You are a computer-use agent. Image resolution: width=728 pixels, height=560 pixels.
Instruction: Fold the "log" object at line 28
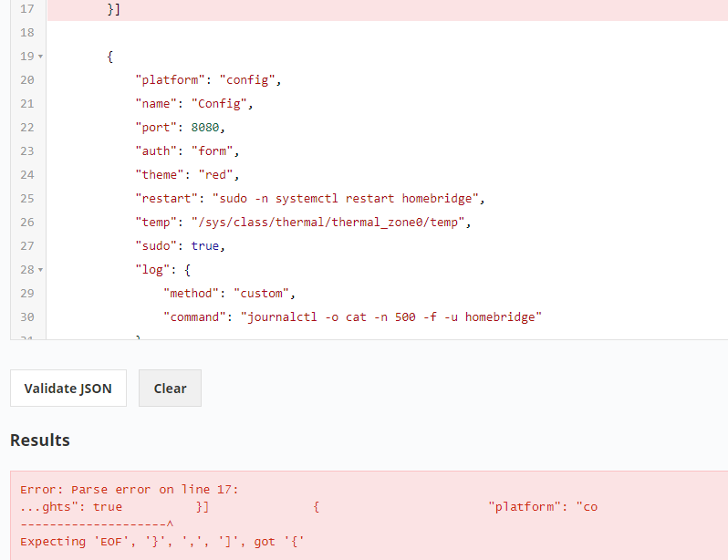pos(40,270)
